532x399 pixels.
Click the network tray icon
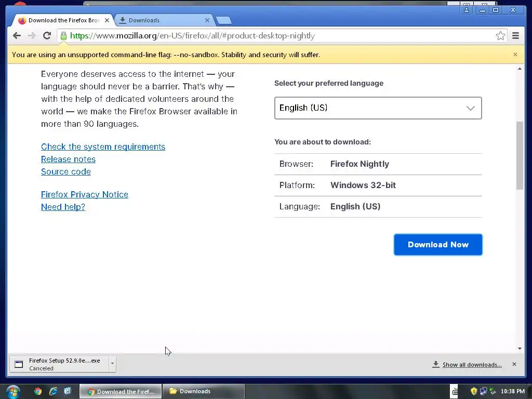(483, 391)
